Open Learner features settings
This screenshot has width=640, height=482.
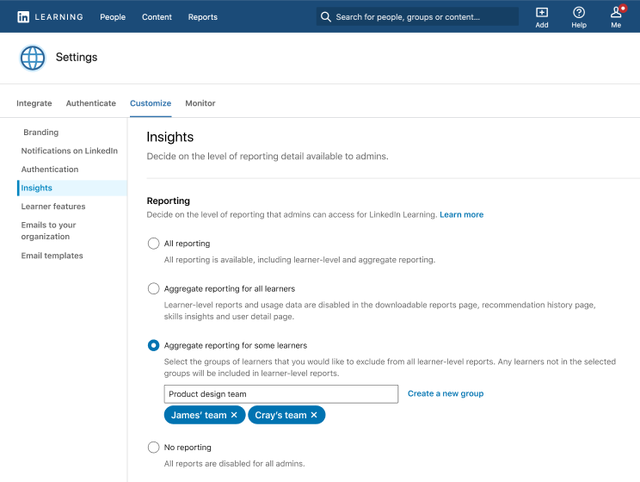pyautogui.click(x=53, y=206)
